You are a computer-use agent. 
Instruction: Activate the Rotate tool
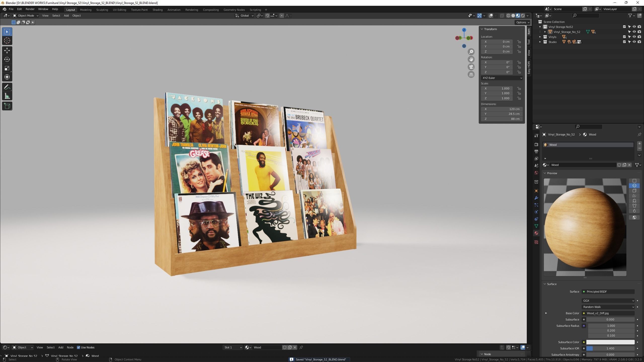tap(7, 59)
